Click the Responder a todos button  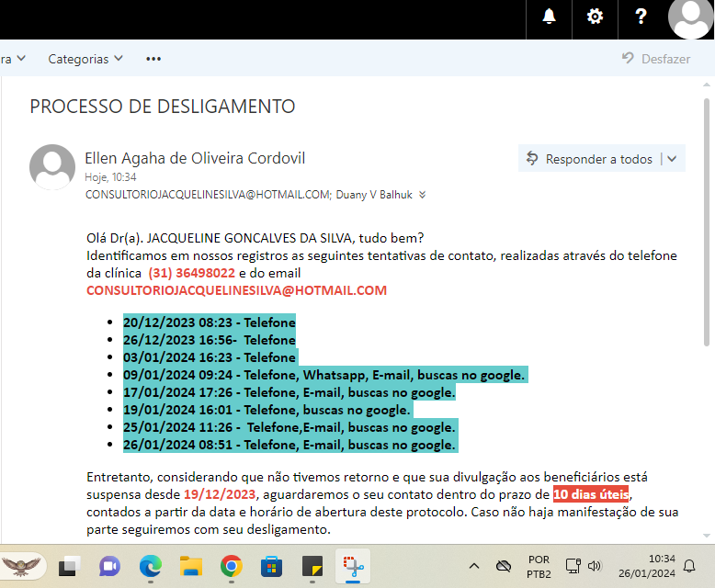pyautogui.click(x=589, y=159)
